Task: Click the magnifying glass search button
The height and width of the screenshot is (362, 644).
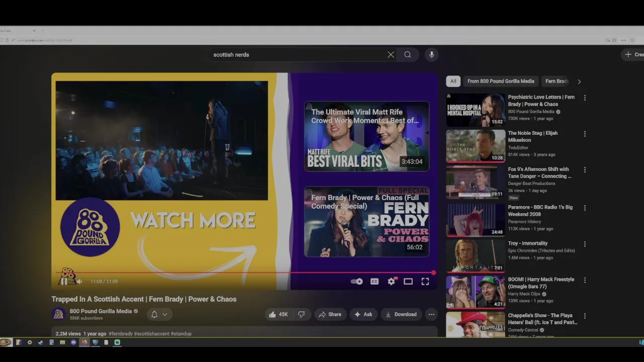Action: click(408, 55)
